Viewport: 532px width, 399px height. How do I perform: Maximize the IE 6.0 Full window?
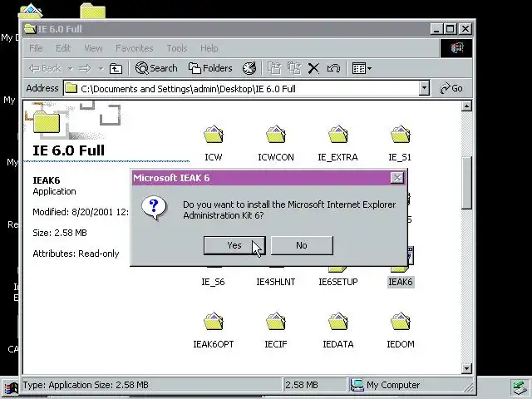[x=450, y=29]
